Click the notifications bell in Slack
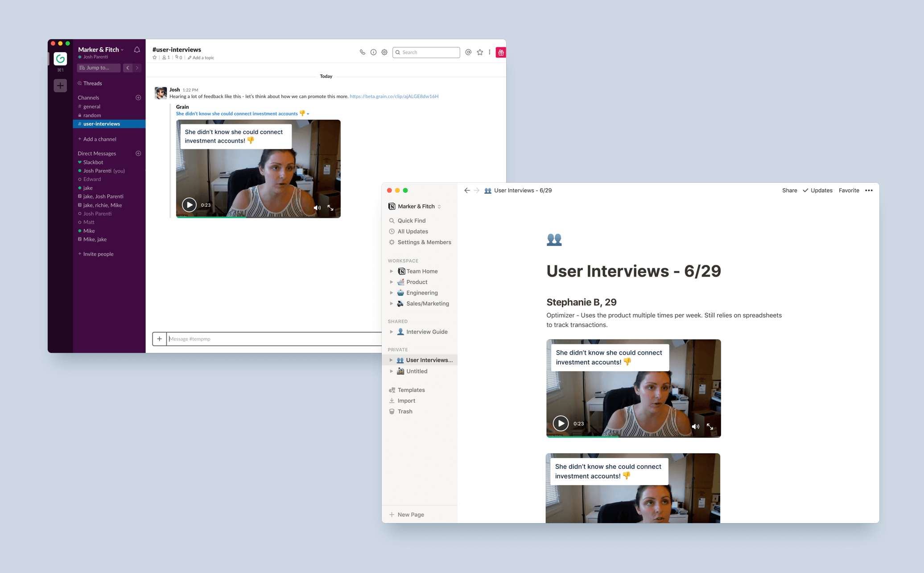The image size is (924, 573). tap(137, 49)
